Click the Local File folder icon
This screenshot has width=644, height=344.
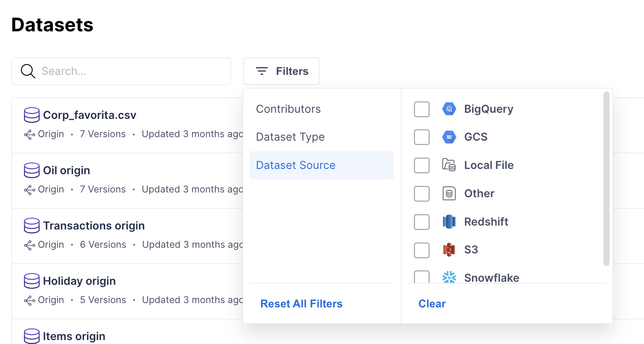[x=449, y=165]
